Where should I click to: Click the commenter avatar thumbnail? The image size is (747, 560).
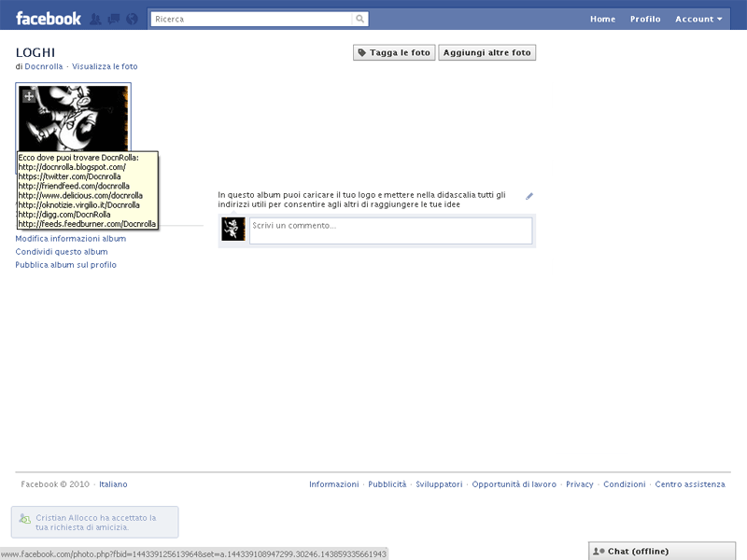click(x=233, y=229)
